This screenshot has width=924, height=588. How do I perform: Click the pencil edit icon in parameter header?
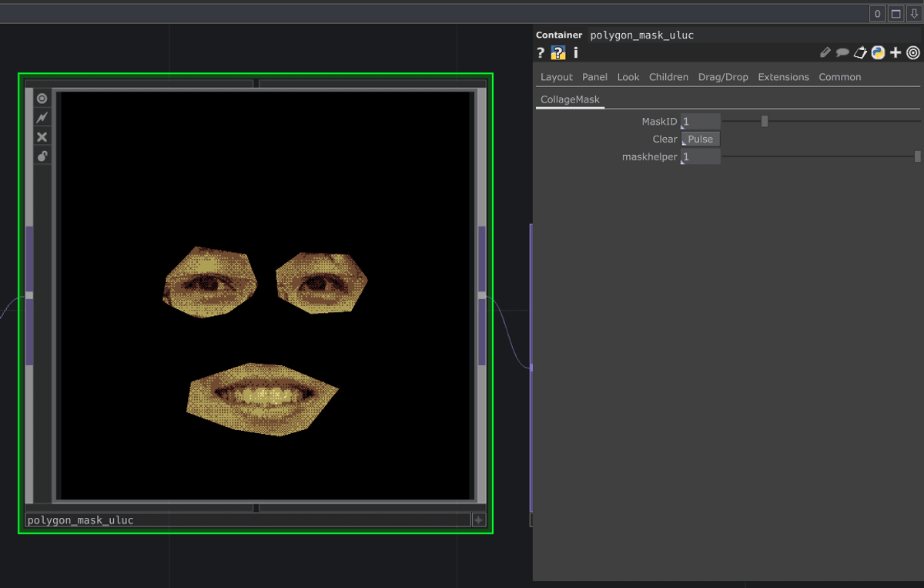point(825,52)
